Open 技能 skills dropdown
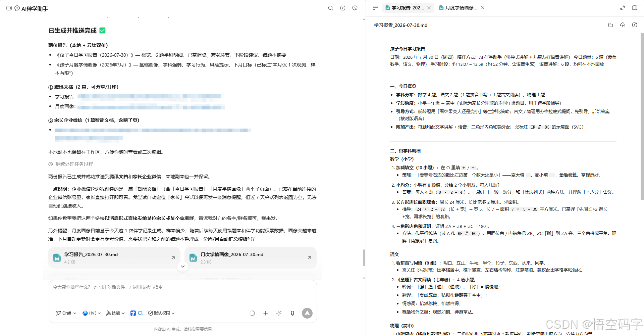The image size is (644, 335). pyautogui.click(x=115, y=313)
